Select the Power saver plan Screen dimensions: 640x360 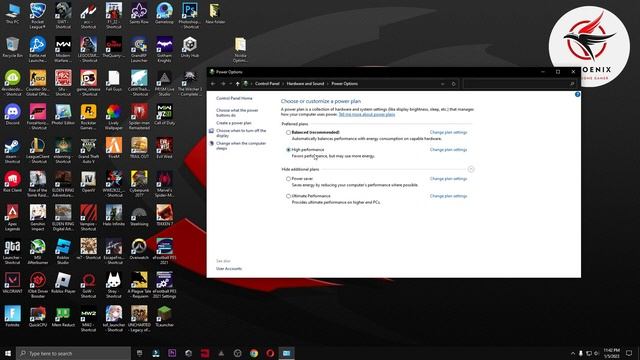pos(289,179)
